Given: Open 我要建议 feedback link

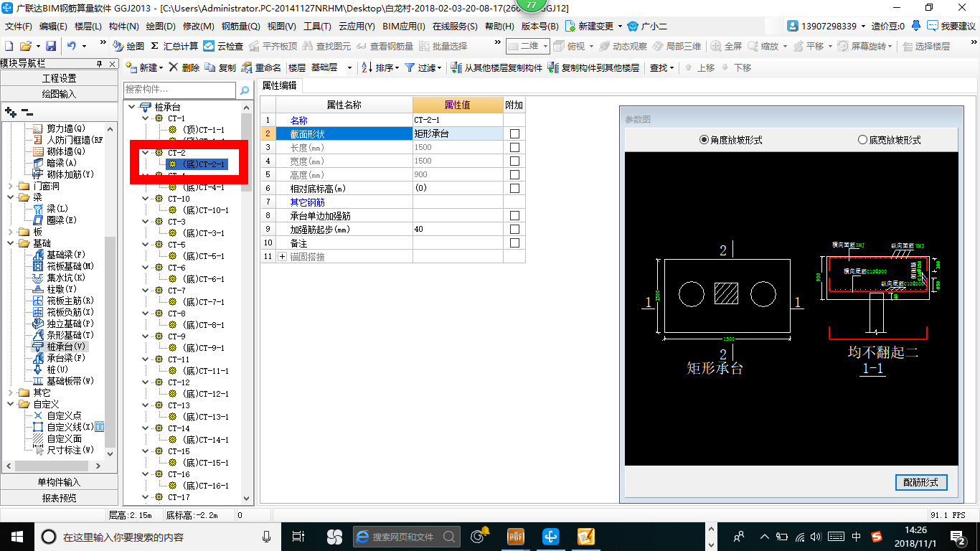Looking at the screenshot, I should coord(951,26).
